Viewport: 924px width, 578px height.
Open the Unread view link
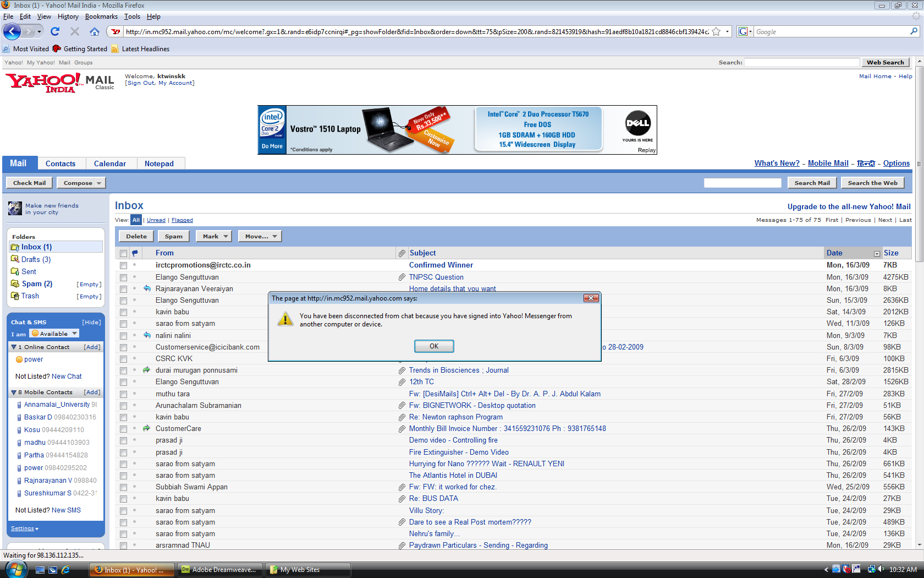(156, 220)
